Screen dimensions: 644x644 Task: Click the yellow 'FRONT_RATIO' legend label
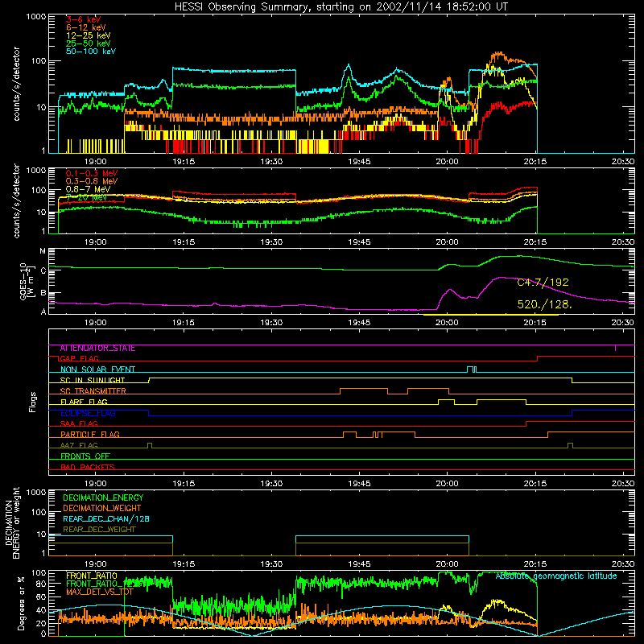pyautogui.click(x=92, y=576)
